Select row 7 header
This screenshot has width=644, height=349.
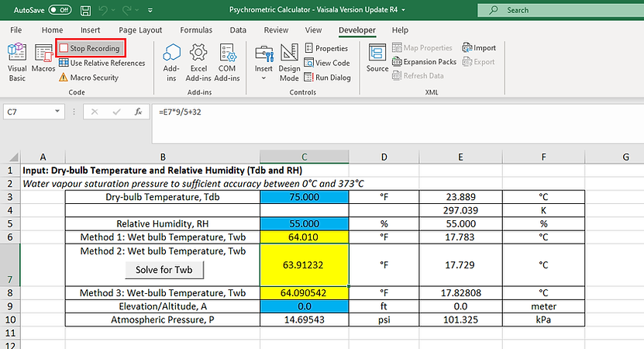pyautogui.click(x=10, y=264)
